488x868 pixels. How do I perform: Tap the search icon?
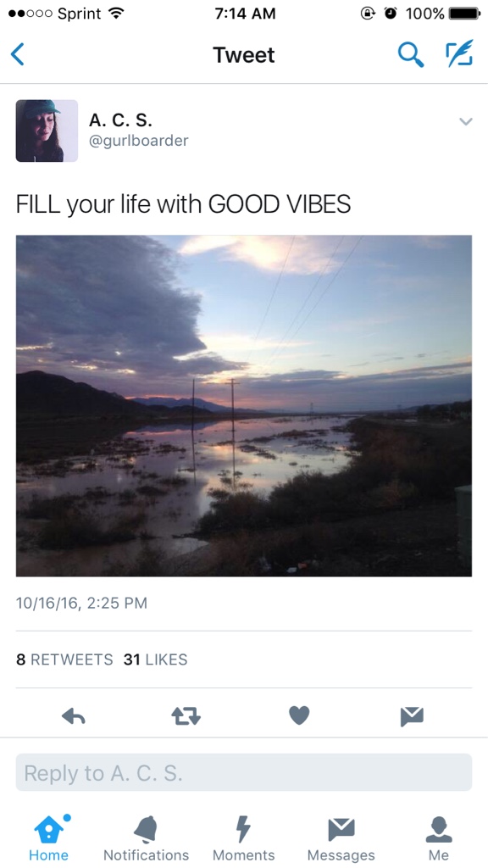pyautogui.click(x=410, y=54)
